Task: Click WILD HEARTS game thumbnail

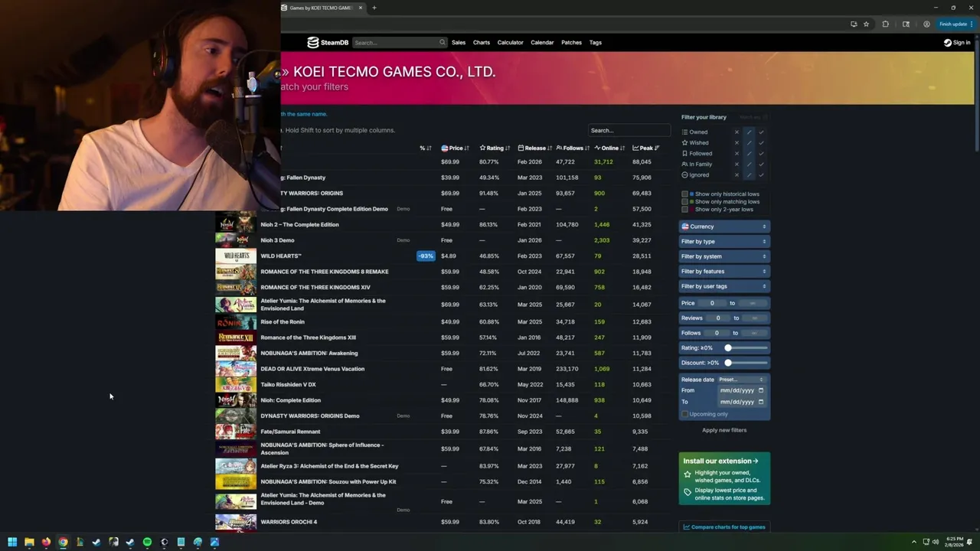Action: tap(236, 256)
